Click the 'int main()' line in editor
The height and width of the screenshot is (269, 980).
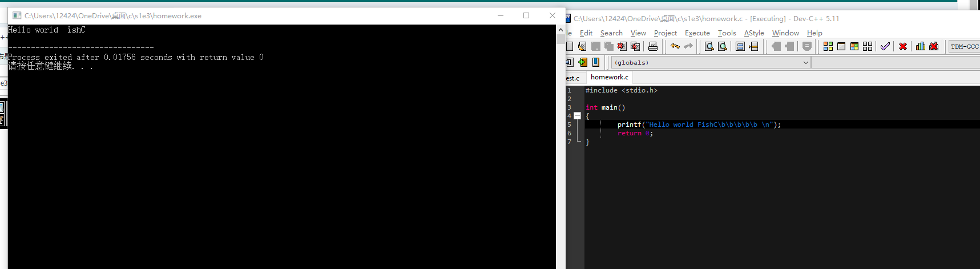(605, 107)
